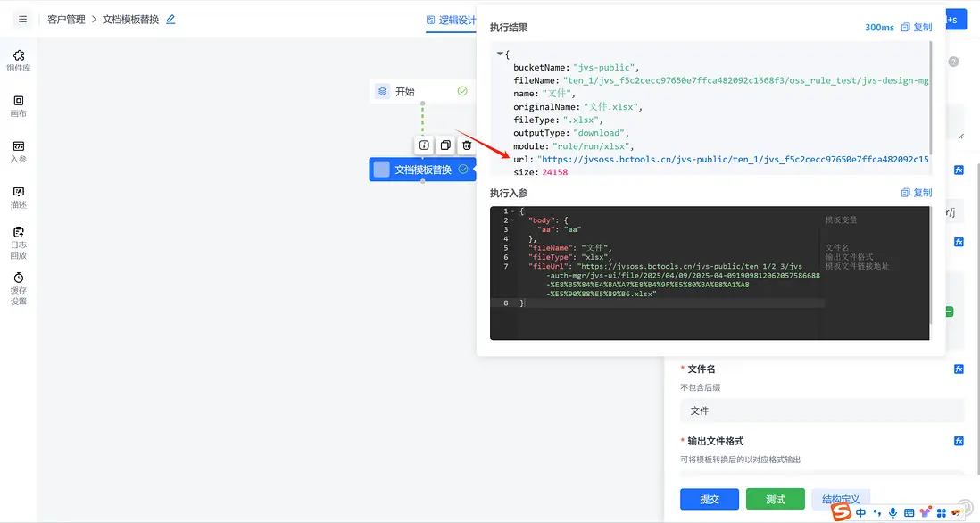Click the module value "rule/run/xlsx"
This screenshot has height=523, width=980.
pyautogui.click(x=591, y=146)
